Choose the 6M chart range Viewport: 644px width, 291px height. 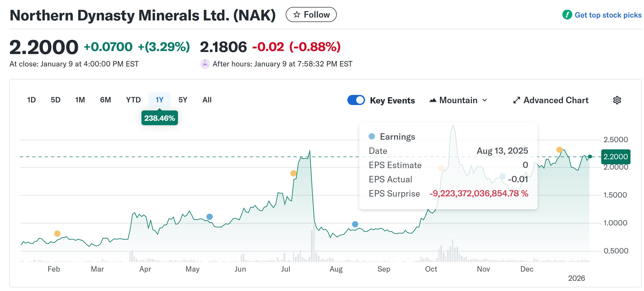[105, 100]
